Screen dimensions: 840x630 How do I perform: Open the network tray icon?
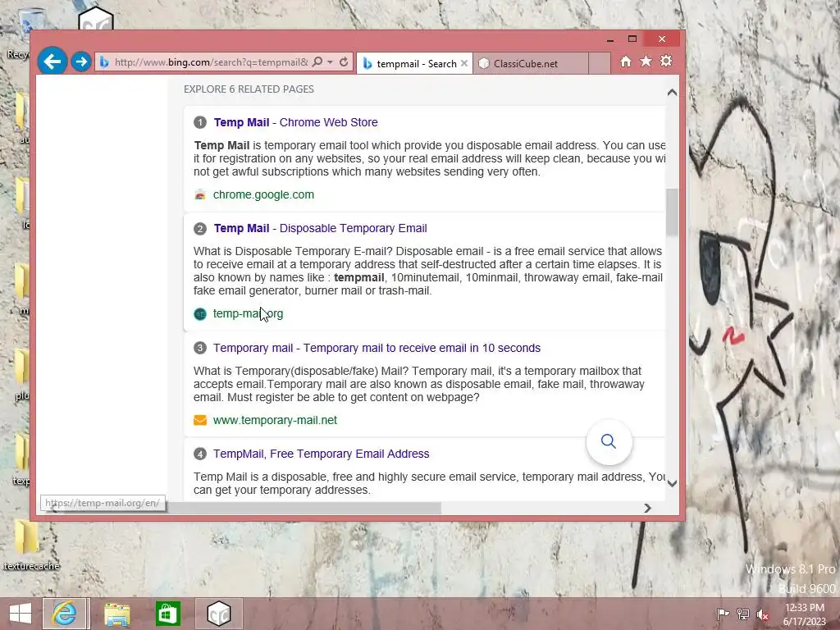[x=743, y=614]
